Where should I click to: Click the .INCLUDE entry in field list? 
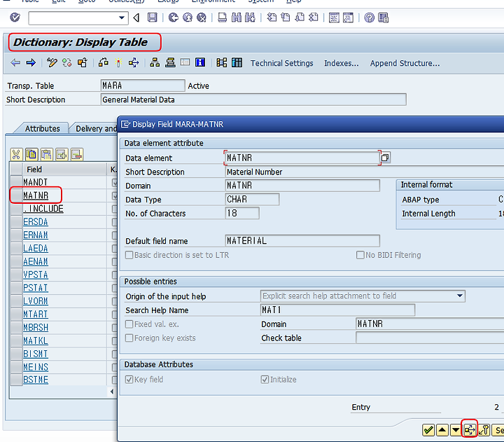click(43, 209)
